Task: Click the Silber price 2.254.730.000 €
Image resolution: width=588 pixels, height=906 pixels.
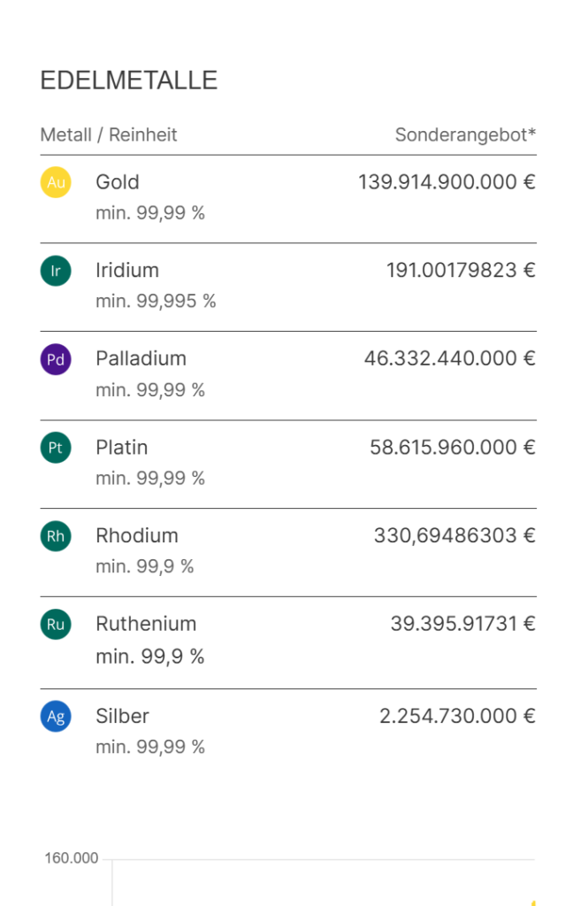Action: 457,716
